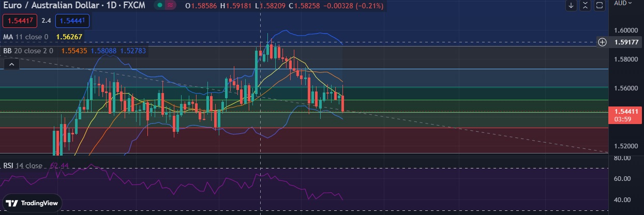The height and width of the screenshot is (215, 644).
Task: Click the pink wave icon near the title
Action: [x=170, y=5]
